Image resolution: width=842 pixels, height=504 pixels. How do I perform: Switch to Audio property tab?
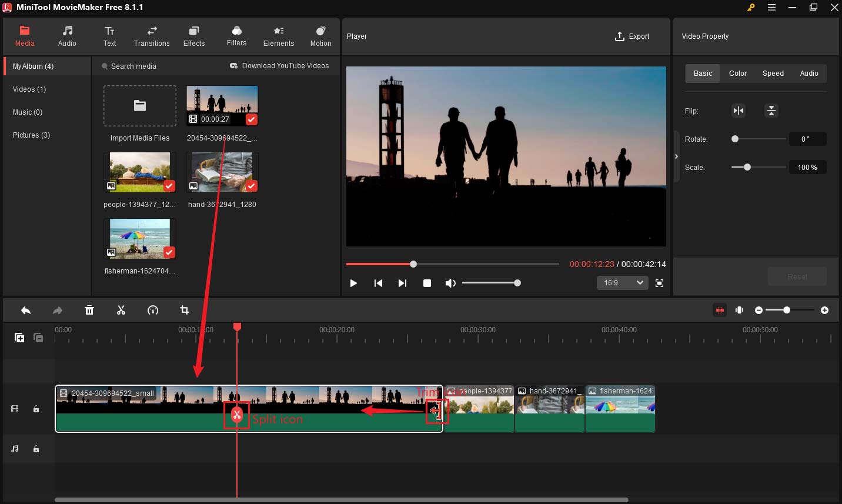(809, 74)
